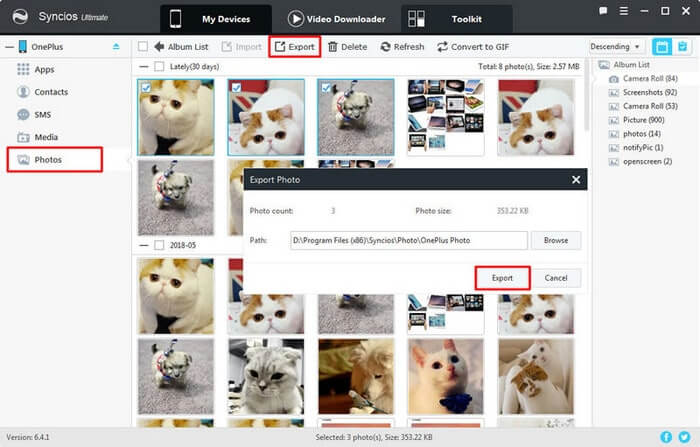Close the Export Photo dialog

[x=576, y=180]
